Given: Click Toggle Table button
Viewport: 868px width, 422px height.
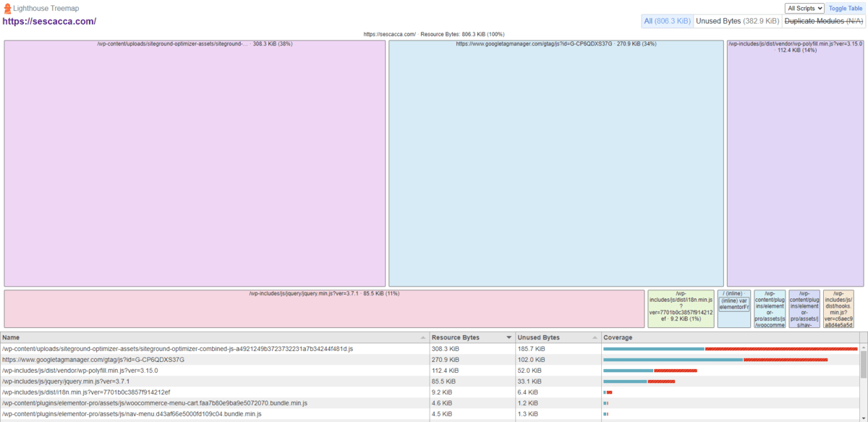Looking at the screenshot, I should pyautogui.click(x=846, y=9).
